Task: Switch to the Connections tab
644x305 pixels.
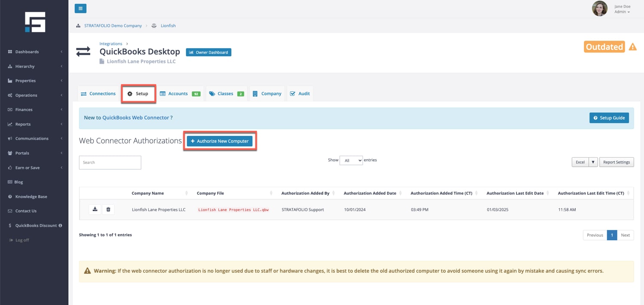Action: (x=98, y=94)
